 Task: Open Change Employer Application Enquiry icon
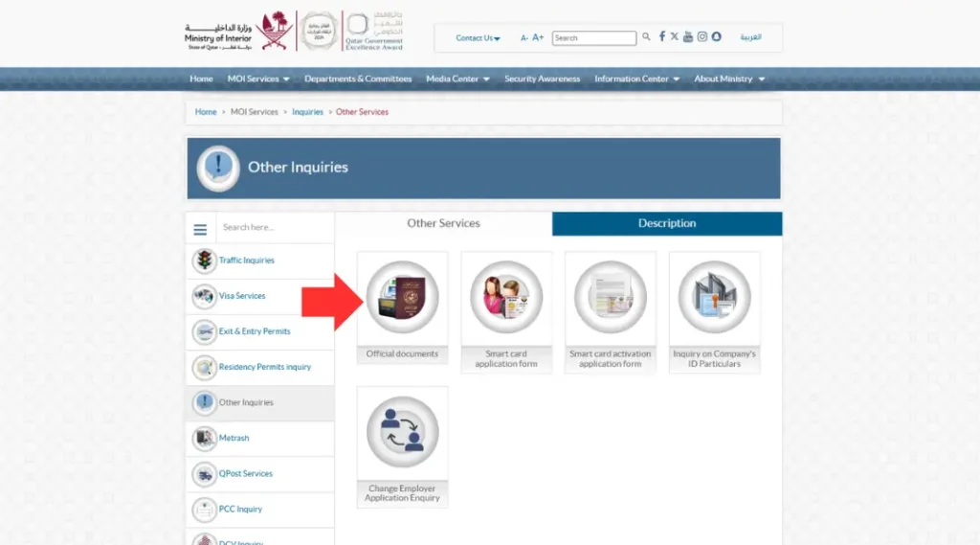pos(403,432)
